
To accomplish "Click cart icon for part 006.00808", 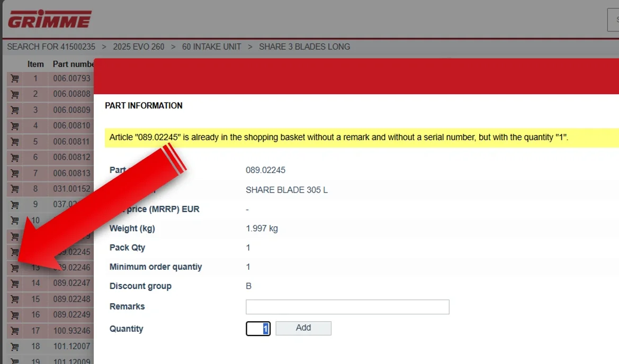I will 15,94.
